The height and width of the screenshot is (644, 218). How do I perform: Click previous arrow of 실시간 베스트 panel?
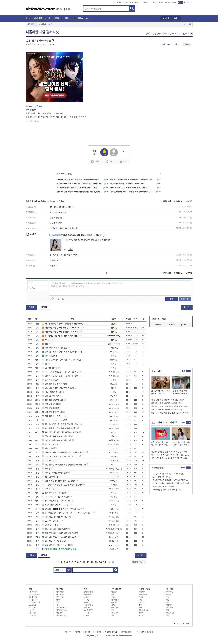coord(187,371)
